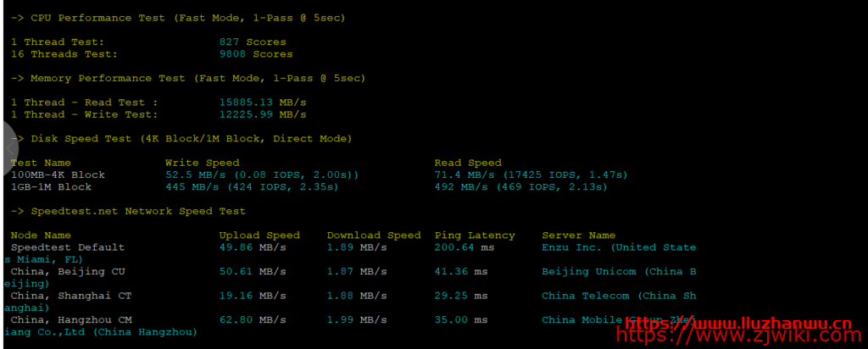Select the memory write value 12225.99 MB/s
Screen dimensions: 868x349
(x=263, y=114)
